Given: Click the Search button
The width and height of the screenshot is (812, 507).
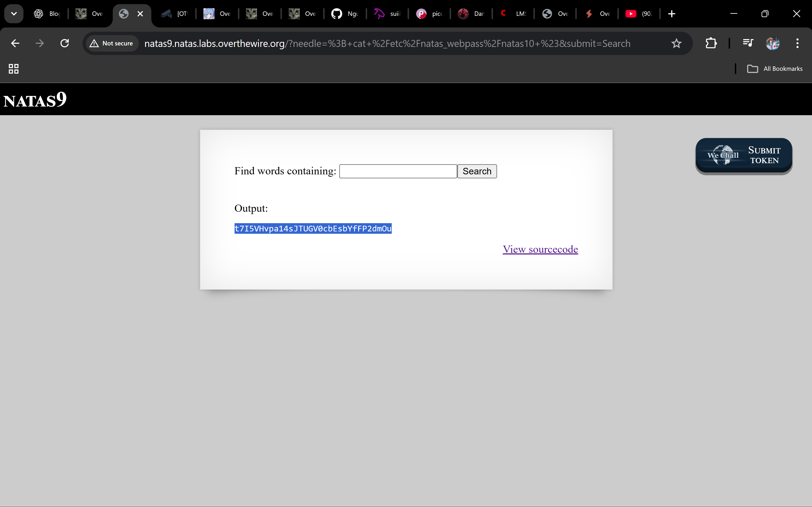Looking at the screenshot, I should click(477, 171).
